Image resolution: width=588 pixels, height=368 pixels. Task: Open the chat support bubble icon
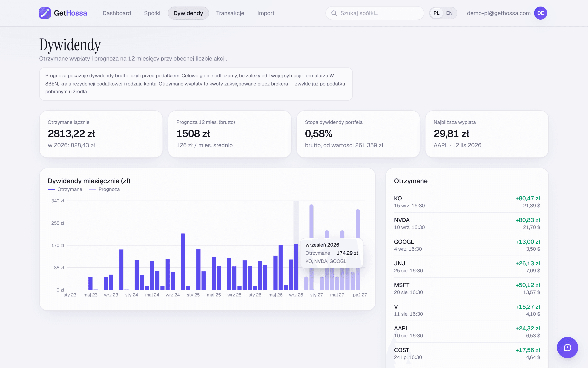(x=567, y=348)
